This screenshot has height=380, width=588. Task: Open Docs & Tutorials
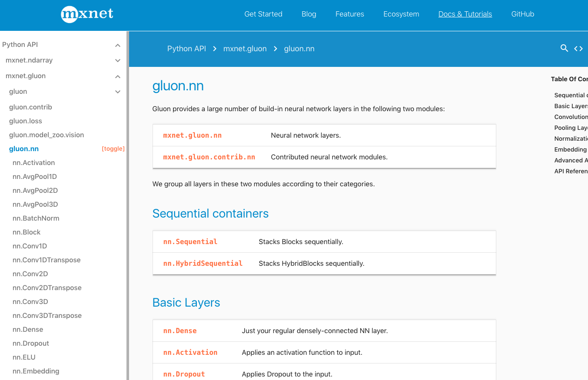pos(465,14)
